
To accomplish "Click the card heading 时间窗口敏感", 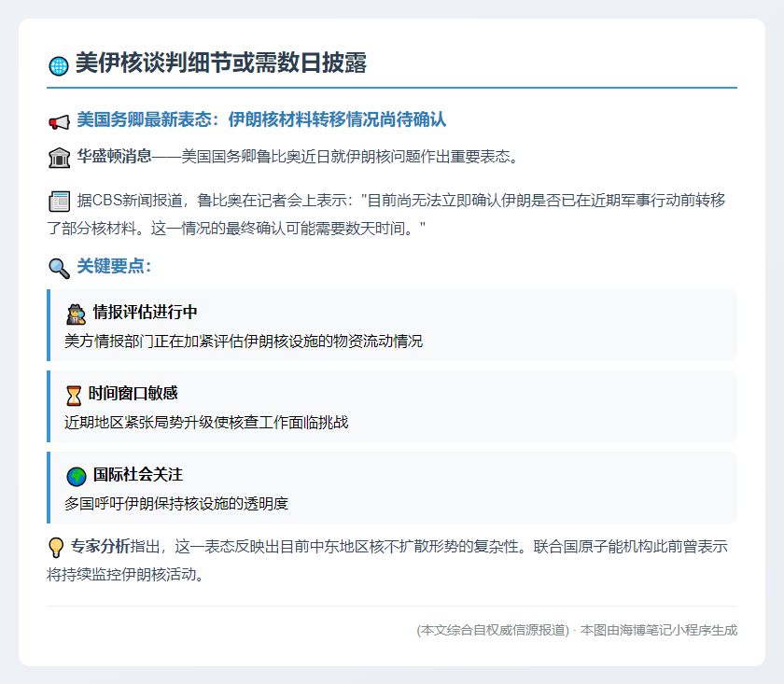I will click(x=133, y=393).
